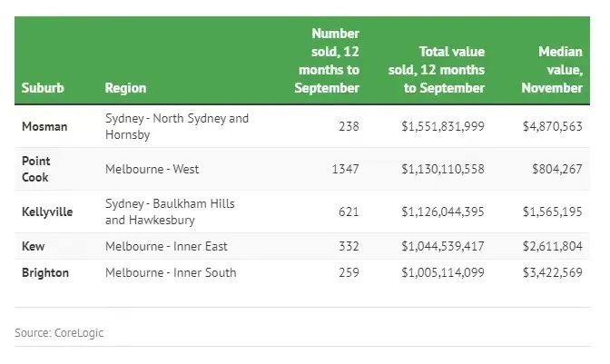Viewport: 610px width, 364px height.
Task: Click the Melbourne - West region cell
Action: [152, 169]
